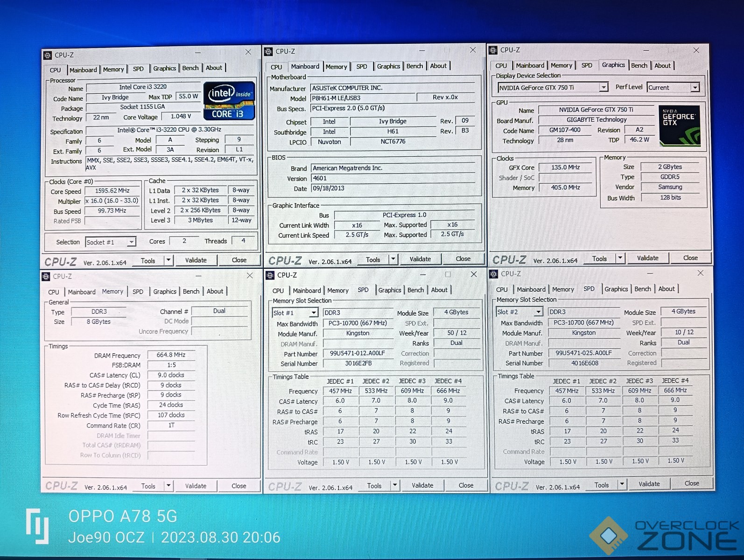Click the Channel # Dual value
The width and height of the screenshot is (744, 560).
219,311
